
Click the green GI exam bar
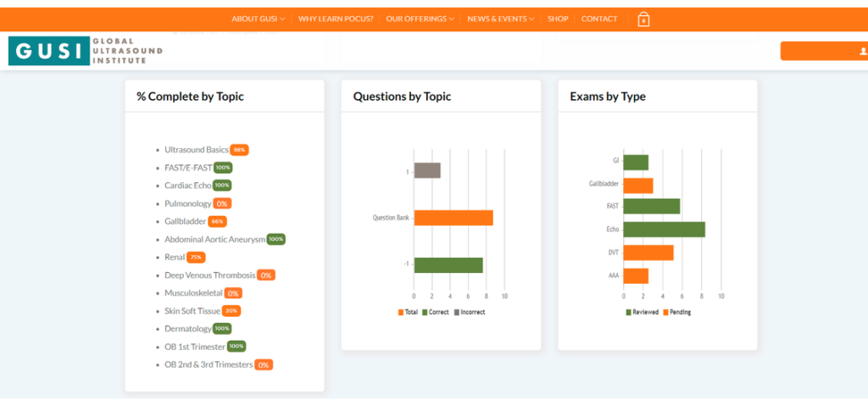click(636, 162)
